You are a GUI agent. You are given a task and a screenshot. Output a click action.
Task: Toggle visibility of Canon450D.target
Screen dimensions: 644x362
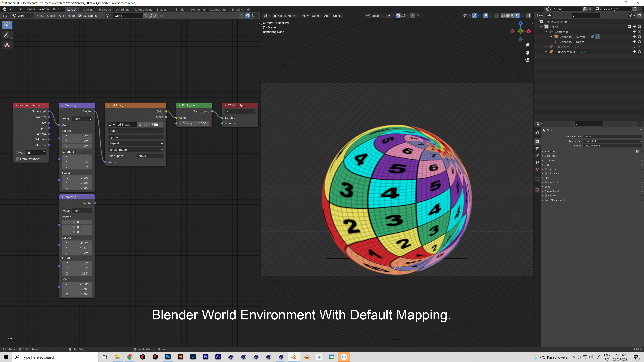click(634, 42)
